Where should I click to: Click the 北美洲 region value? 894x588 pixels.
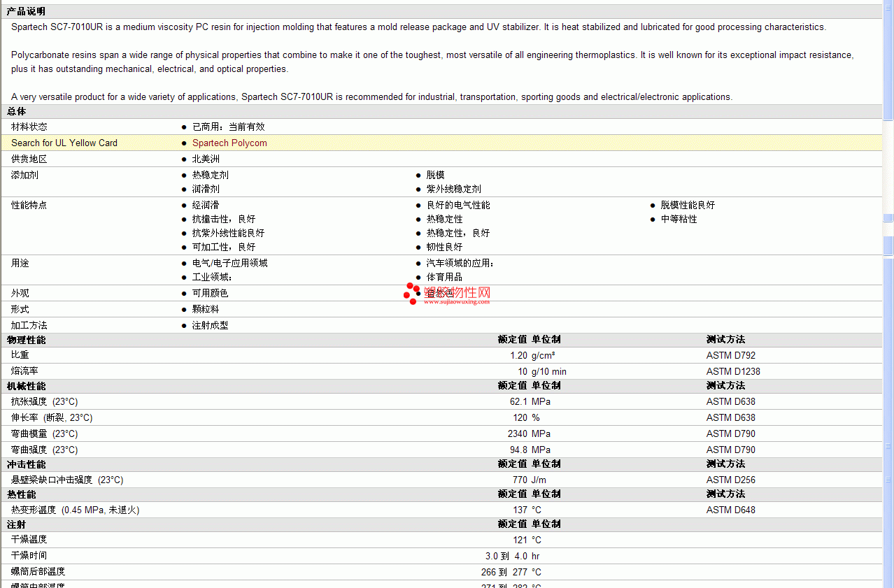(206, 159)
